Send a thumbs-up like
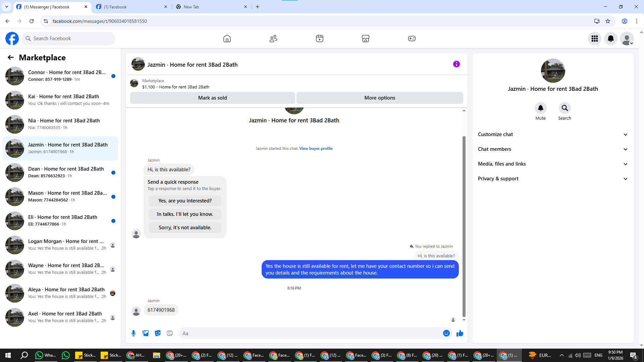 coord(460,333)
